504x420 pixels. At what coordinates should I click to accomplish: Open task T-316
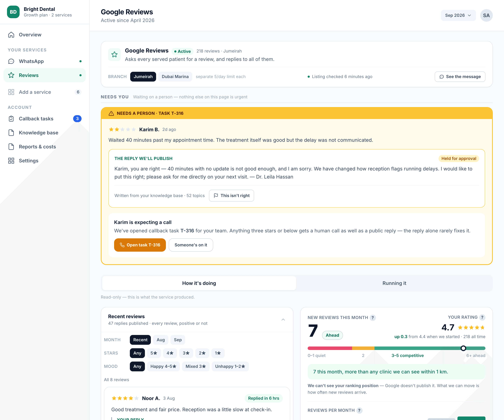[140, 245]
